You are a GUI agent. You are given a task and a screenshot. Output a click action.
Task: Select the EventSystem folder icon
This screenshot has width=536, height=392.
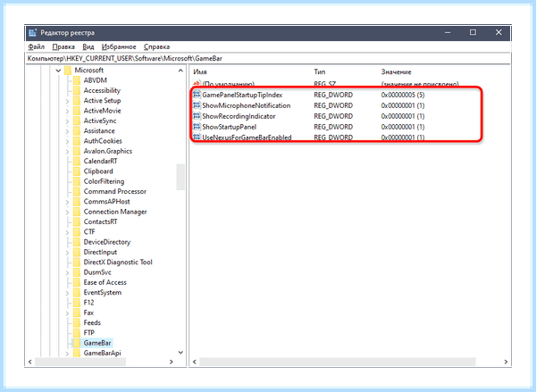click(x=77, y=293)
